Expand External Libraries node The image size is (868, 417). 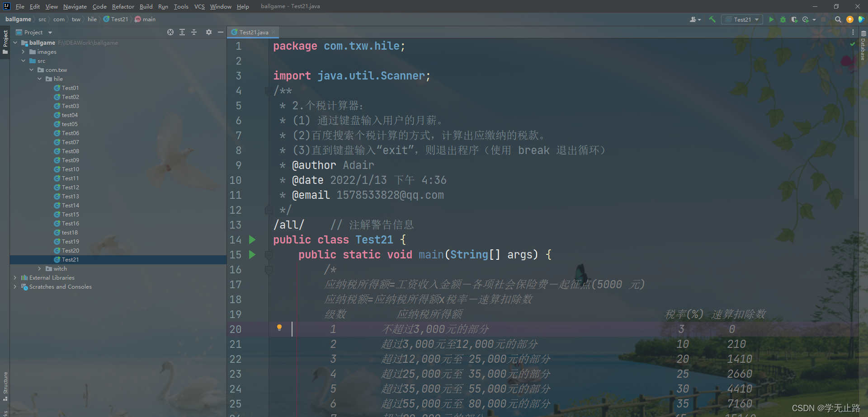coord(15,277)
